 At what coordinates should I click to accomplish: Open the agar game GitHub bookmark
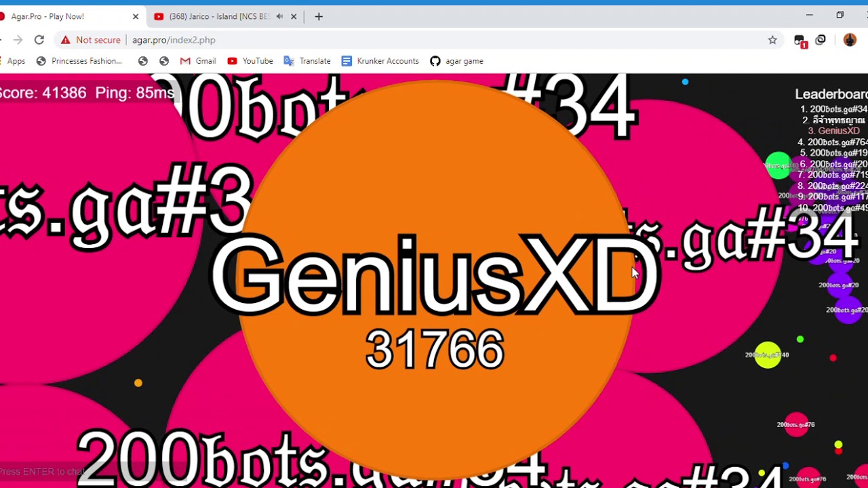coord(457,61)
